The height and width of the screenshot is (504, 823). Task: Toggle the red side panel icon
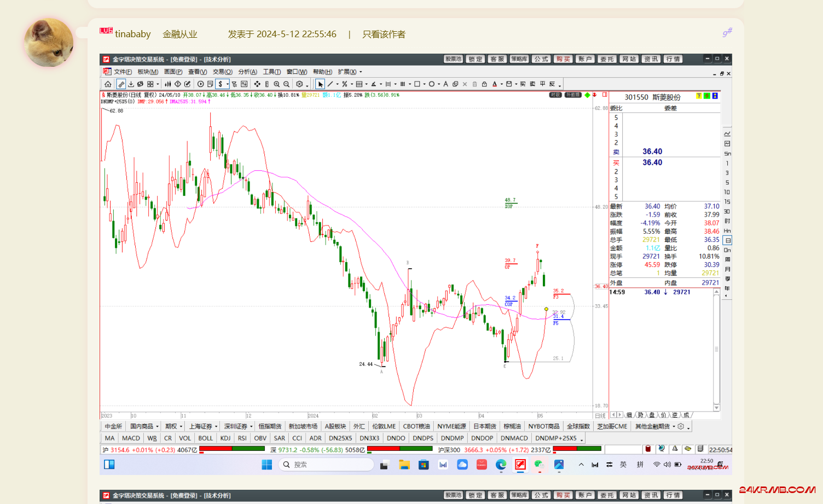(x=605, y=95)
